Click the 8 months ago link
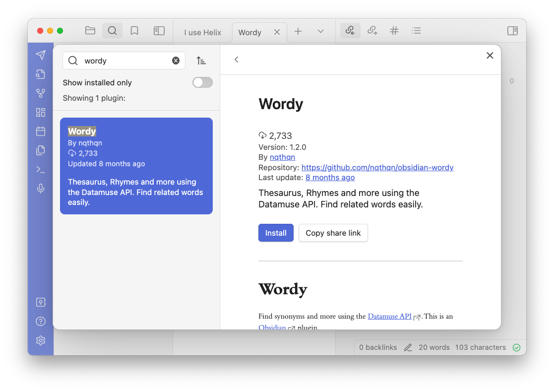 (330, 178)
